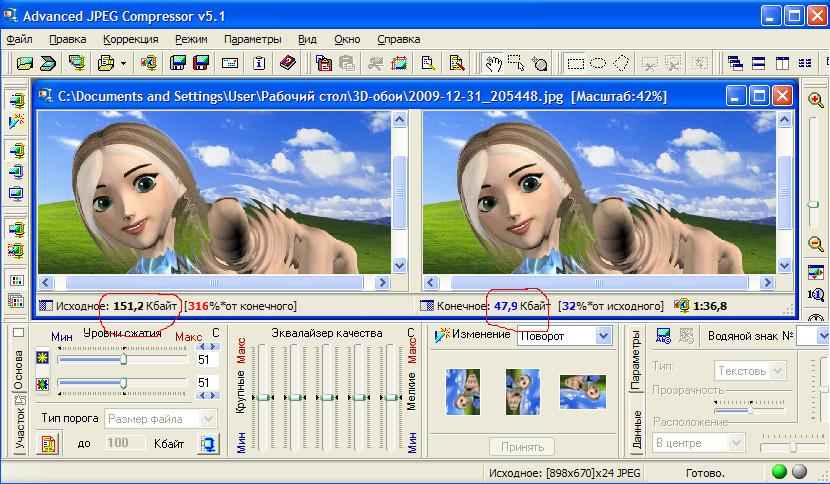Switch to the Участок vertical tab
830x484 pixels.
[x=20, y=425]
